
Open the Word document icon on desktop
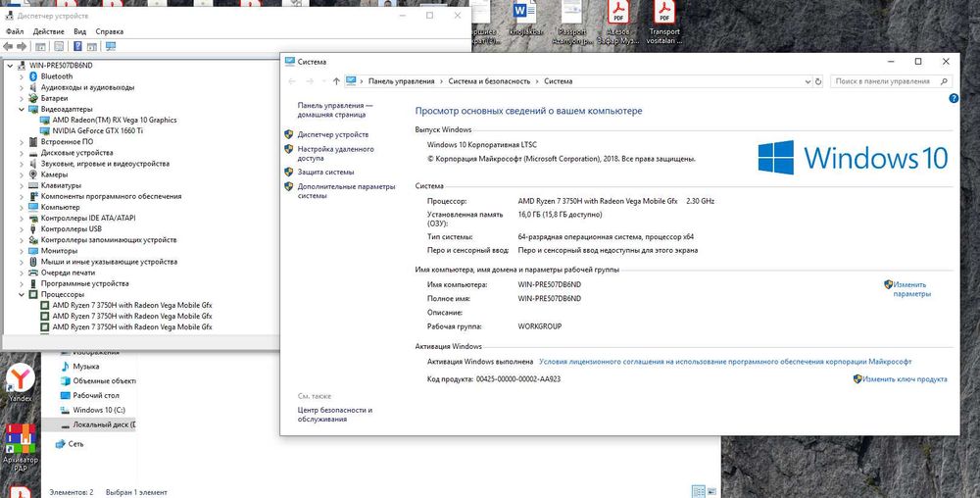click(525, 18)
